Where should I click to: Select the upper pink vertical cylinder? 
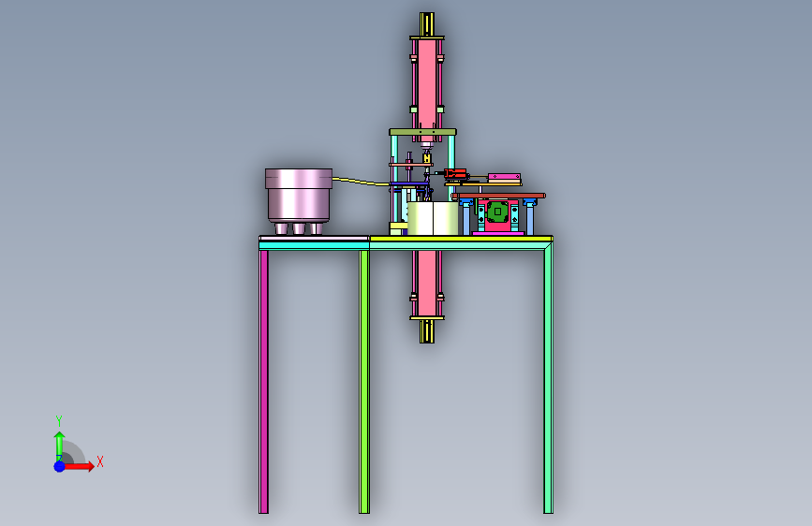tap(427, 90)
